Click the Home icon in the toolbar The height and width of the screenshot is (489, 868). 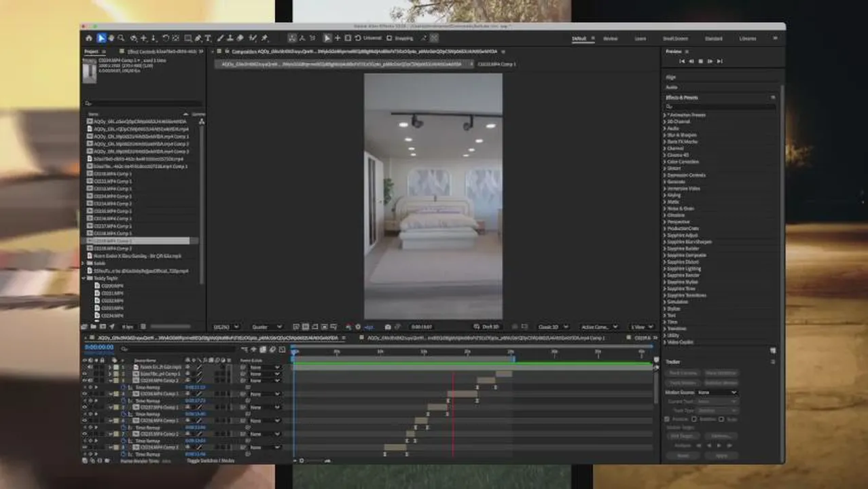tap(89, 39)
